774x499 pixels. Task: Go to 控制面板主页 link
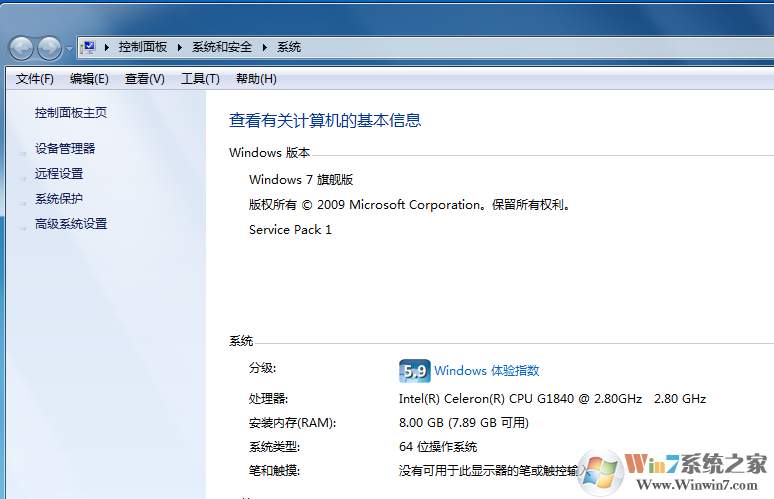pos(71,113)
